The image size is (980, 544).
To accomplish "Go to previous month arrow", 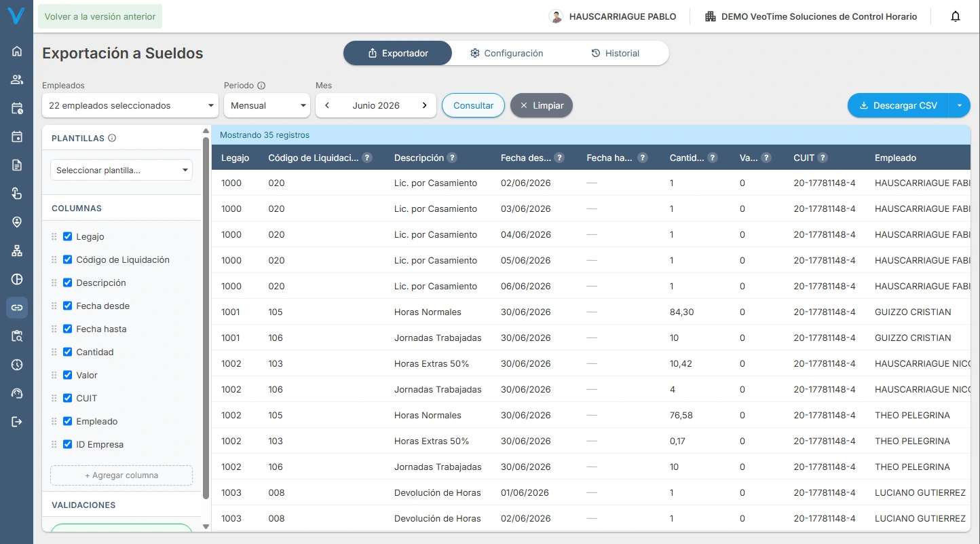I will pyautogui.click(x=327, y=105).
